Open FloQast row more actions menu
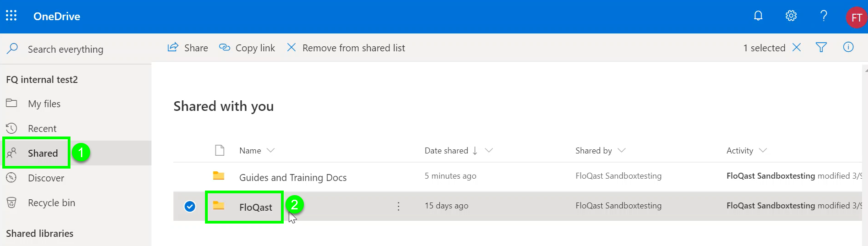 click(399, 206)
